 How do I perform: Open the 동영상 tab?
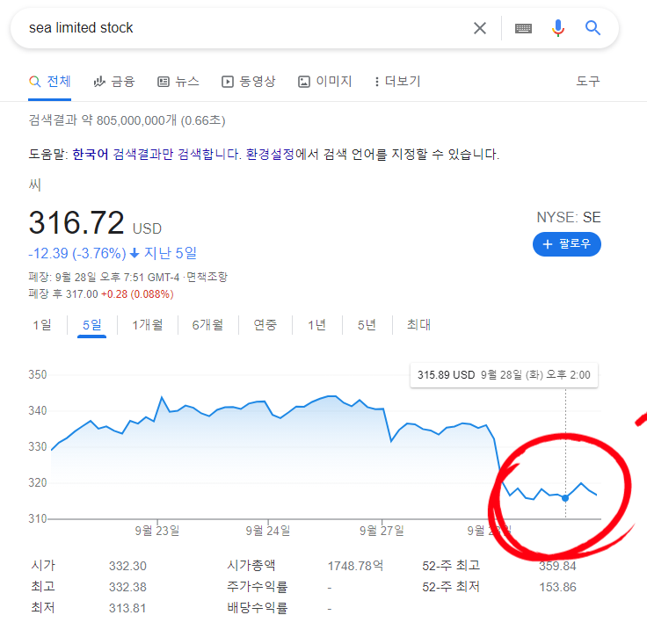tap(249, 82)
